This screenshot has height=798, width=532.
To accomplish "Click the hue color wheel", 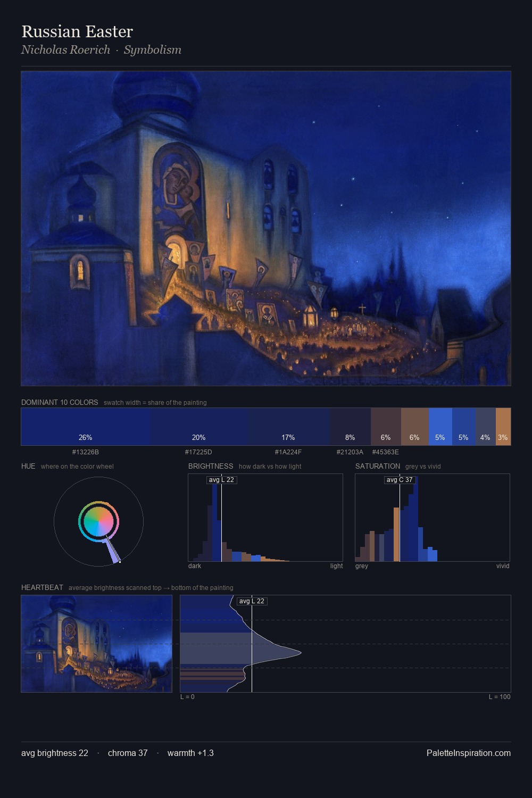I will [98, 521].
